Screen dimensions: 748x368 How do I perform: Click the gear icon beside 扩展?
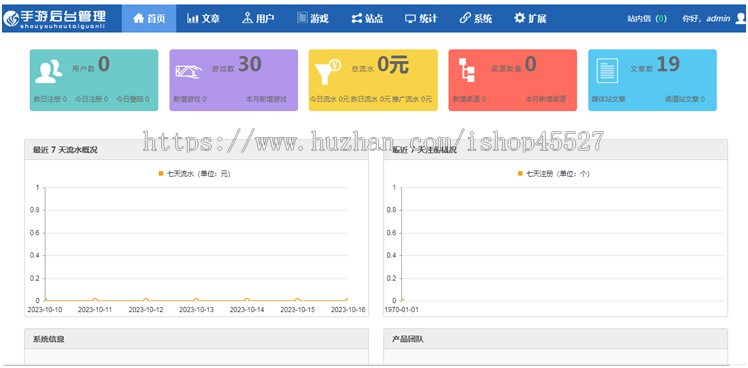519,18
